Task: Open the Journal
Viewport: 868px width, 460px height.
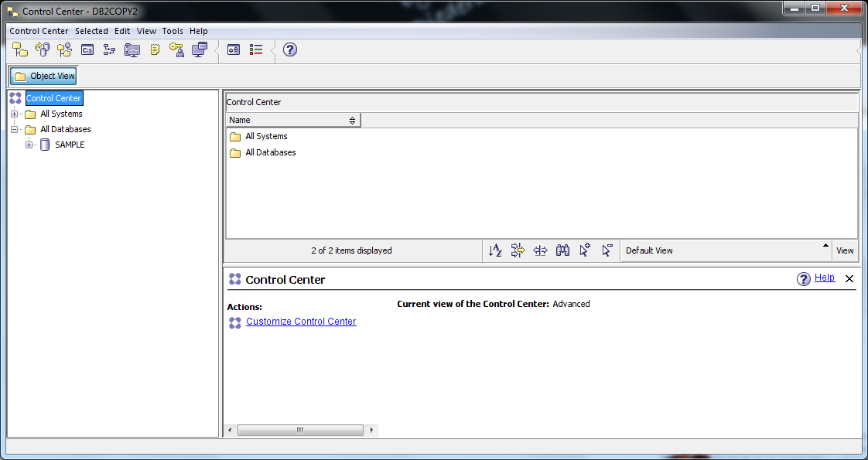Action: (154, 49)
